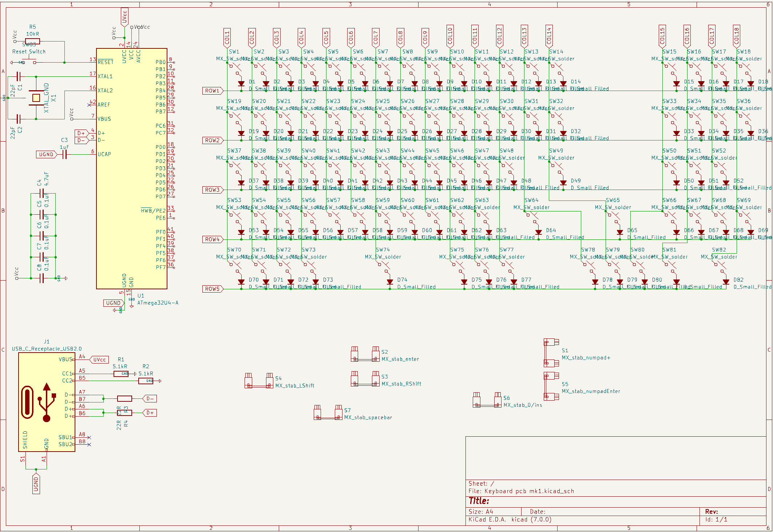
Task: Click the COL18 net label
Action: (736, 36)
